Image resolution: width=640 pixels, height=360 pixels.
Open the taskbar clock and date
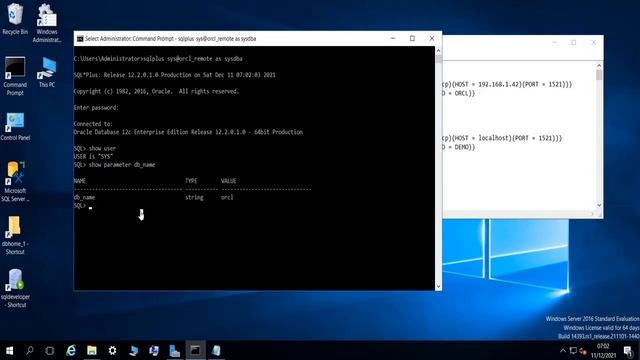[603, 351]
